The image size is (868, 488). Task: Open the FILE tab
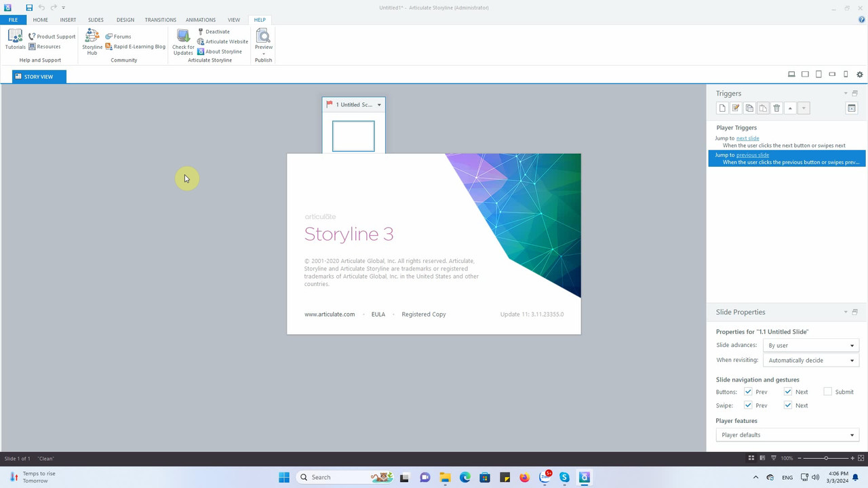(13, 20)
